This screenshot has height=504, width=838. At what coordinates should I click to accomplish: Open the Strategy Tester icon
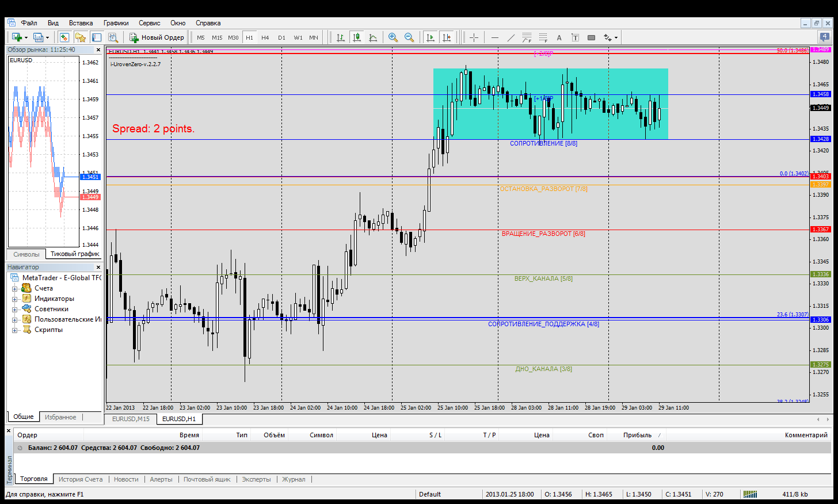[x=113, y=37]
